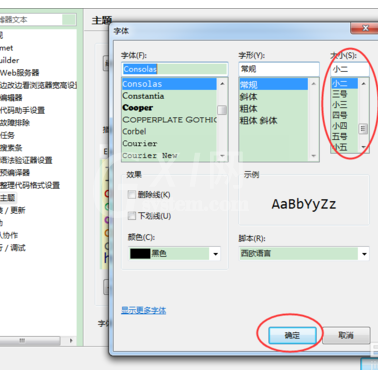The image size is (378, 370).
Task: Select 故障排除 in preferences tree
Action: (x=15, y=123)
